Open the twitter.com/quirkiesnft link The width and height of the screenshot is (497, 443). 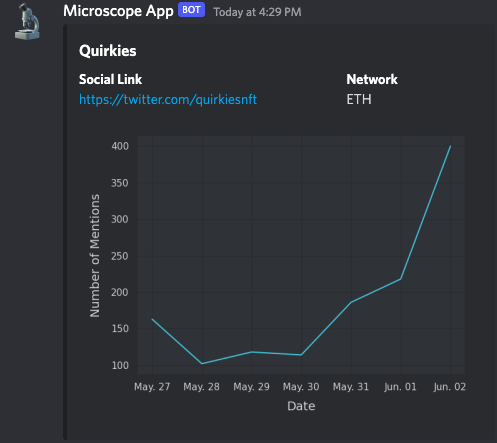point(168,99)
